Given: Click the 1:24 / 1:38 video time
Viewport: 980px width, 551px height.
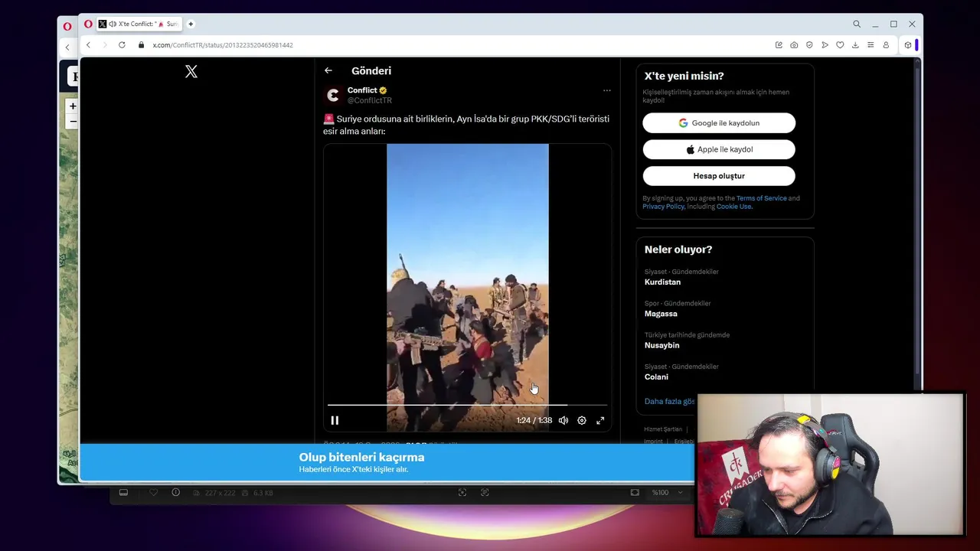Looking at the screenshot, I should click(534, 420).
